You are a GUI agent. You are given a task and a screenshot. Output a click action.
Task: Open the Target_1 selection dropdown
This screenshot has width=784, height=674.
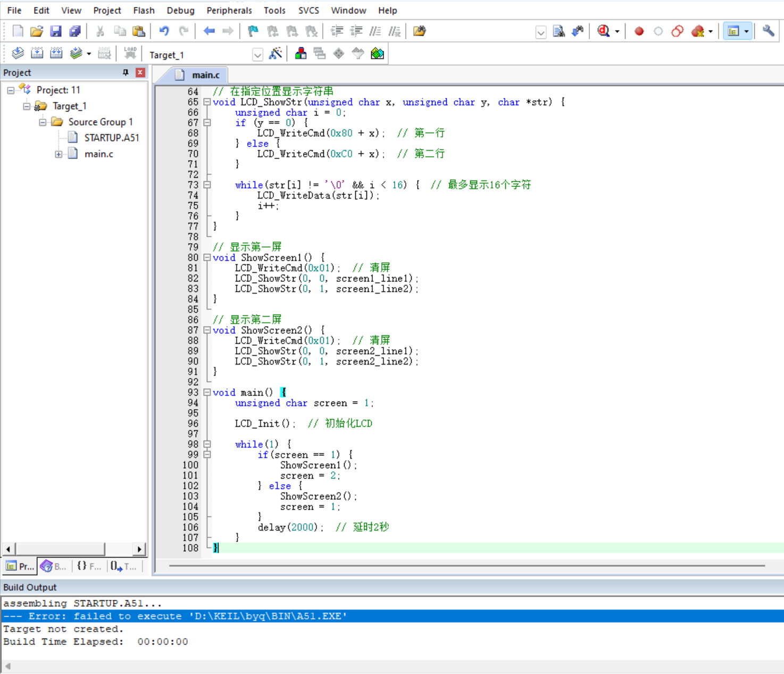click(x=258, y=54)
